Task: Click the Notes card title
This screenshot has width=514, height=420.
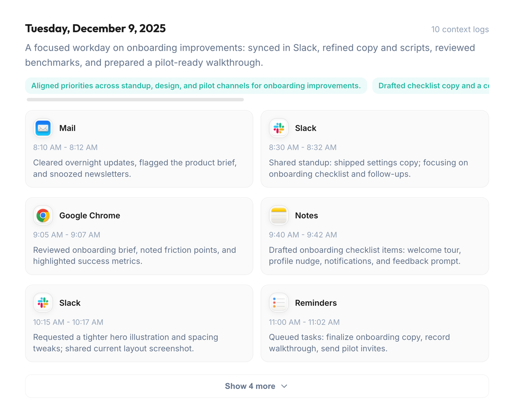Action: [306, 215]
